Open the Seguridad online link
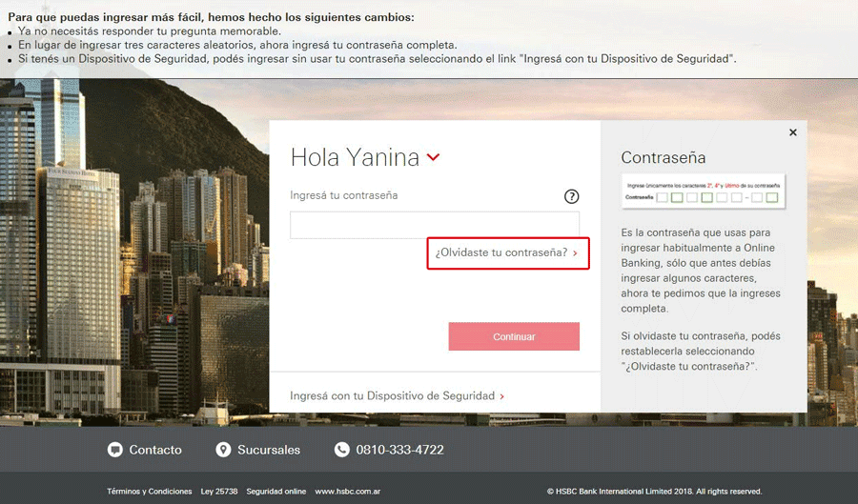This screenshot has height=504, width=858. [x=276, y=492]
